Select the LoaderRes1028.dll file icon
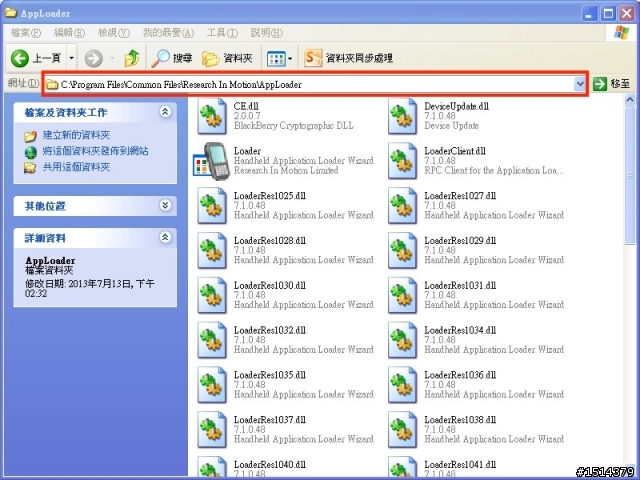This screenshot has width=640, height=480. [x=212, y=251]
